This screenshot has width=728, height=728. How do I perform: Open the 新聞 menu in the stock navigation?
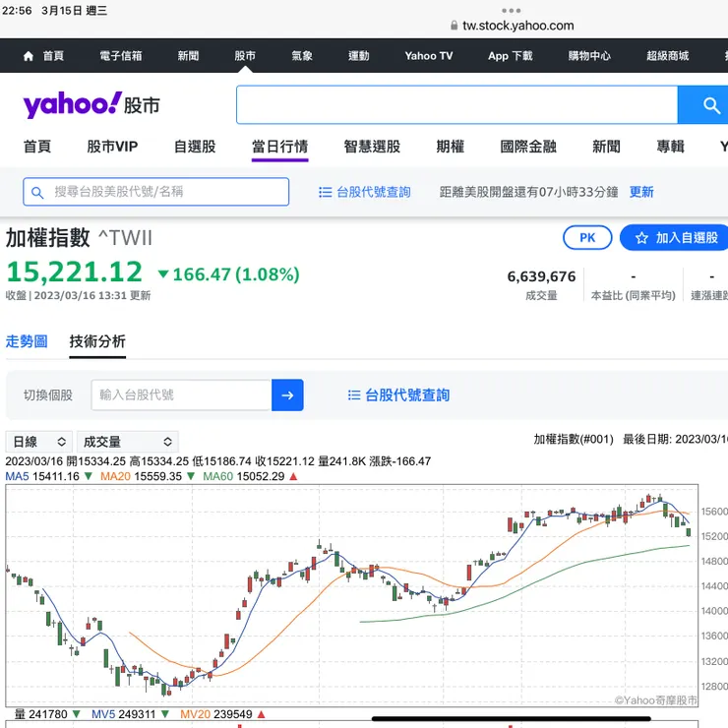pos(606,147)
